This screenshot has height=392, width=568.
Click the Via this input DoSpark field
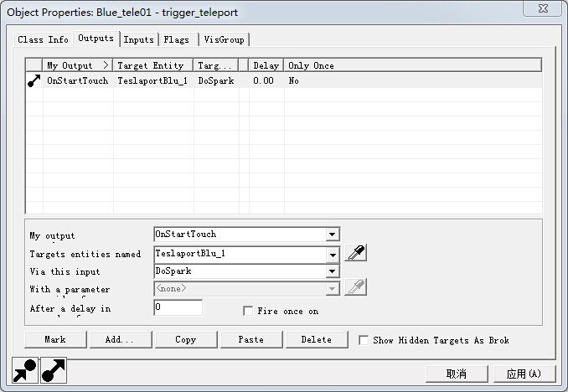(240, 271)
